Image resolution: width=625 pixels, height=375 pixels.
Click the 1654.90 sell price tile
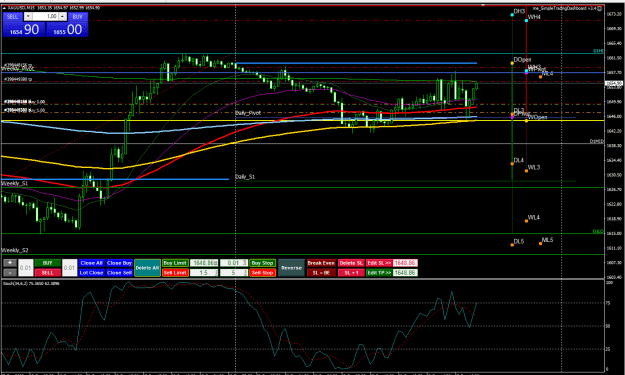(24, 29)
